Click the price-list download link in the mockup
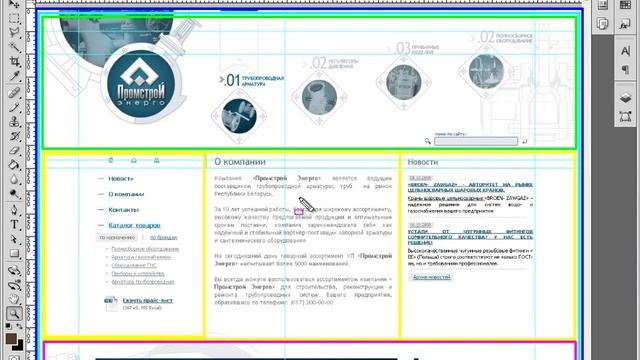The image size is (640, 360). click(148, 300)
